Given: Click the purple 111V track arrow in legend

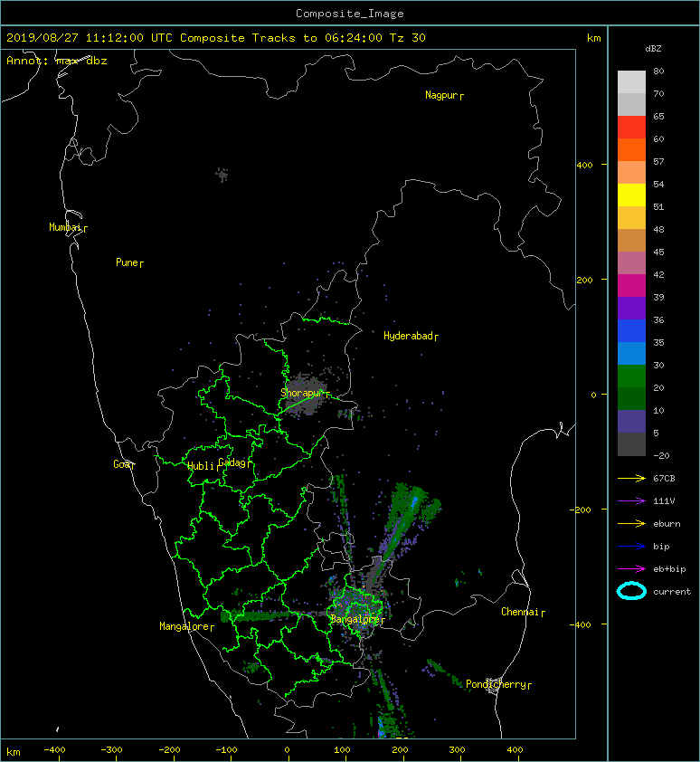Looking at the screenshot, I should coord(631,501).
